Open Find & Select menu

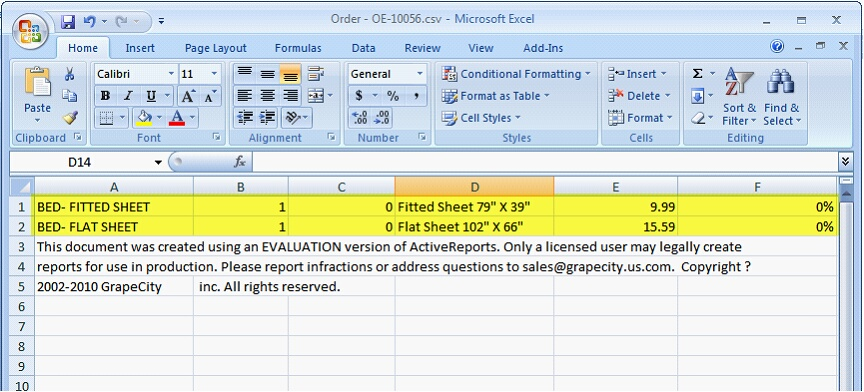[782, 97]
